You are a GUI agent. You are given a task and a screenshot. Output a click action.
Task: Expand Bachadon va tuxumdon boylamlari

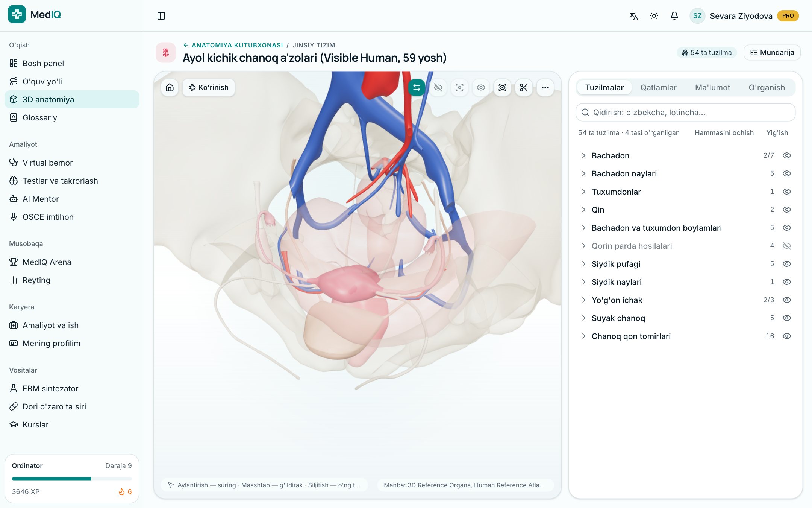pyautogui.click(x=583, y=228)
